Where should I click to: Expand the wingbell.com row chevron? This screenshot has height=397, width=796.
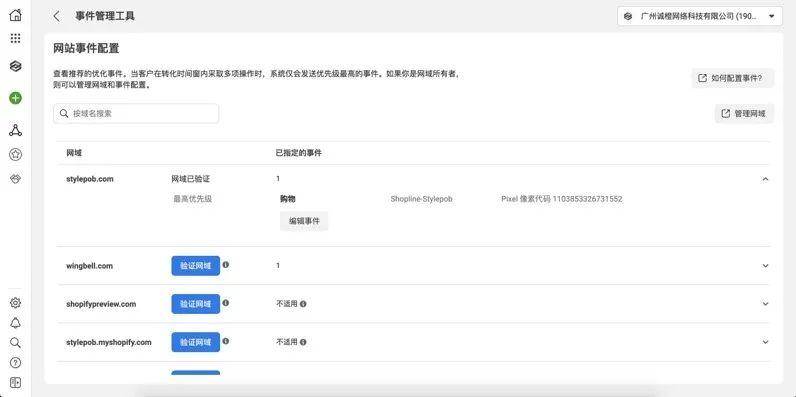point(766,266)
